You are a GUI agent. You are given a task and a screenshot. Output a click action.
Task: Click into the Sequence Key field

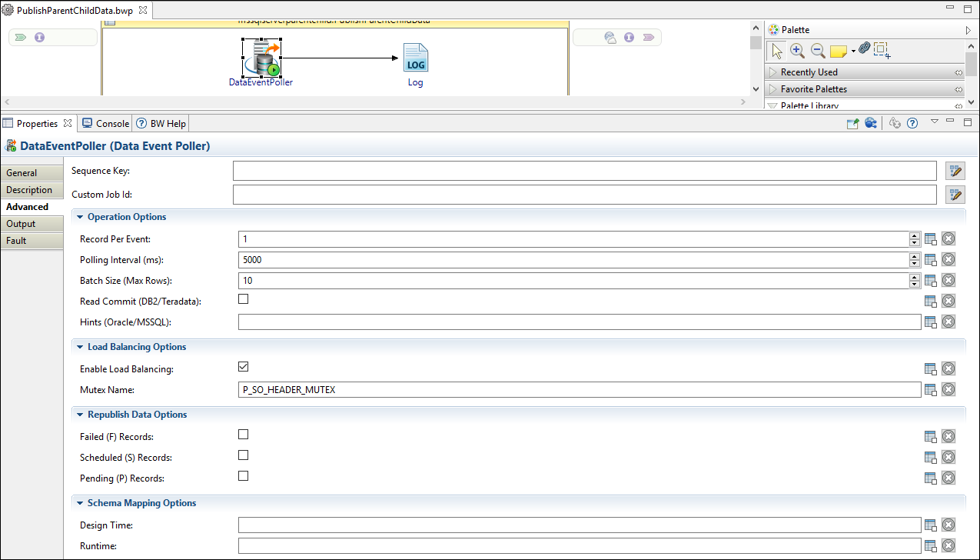tap(584, 171)
